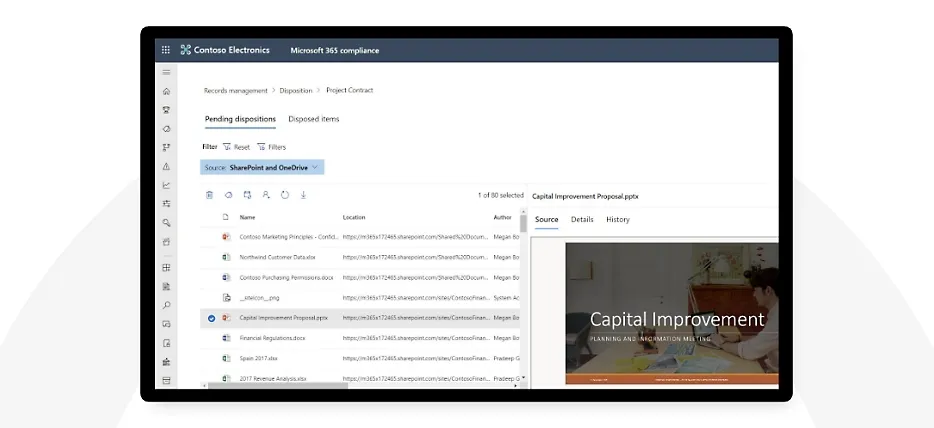Uncheck the Capital Improvement Proposal.pptx row
The width and height of the screenshot is (934, 428).
pyautogui.click(x=211, y=318)
